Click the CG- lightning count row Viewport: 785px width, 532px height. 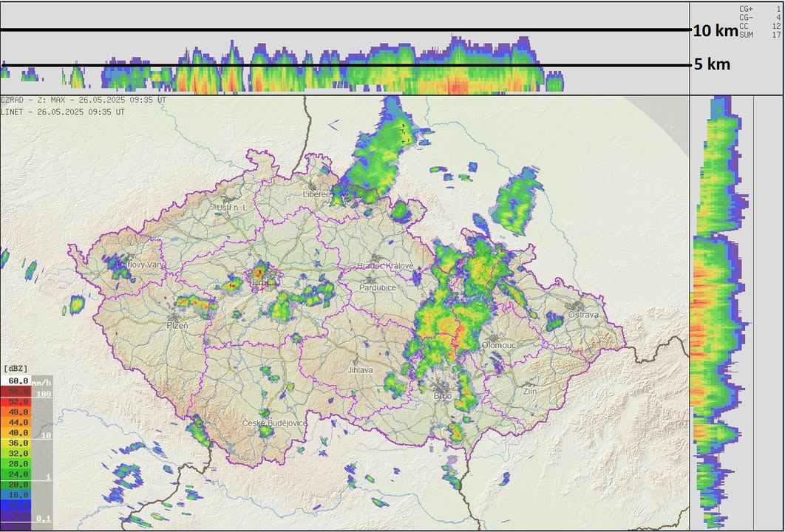click(759, 18)
